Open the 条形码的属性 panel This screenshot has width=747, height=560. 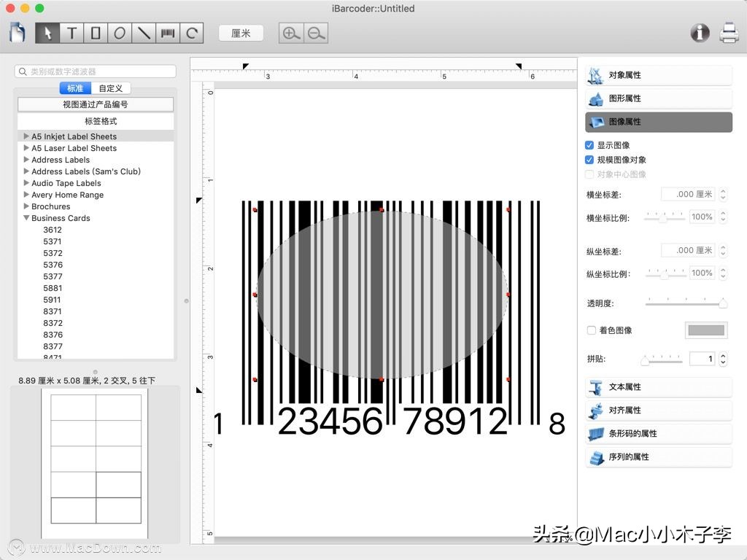[657, 434]
